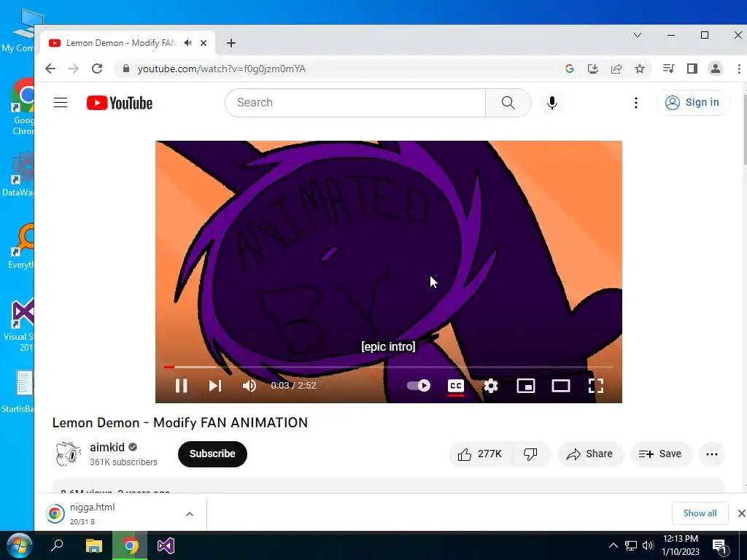Viewport: 747px width, 560px height.
Task: Seek along the video progress bar
Action: click(388, 367)
